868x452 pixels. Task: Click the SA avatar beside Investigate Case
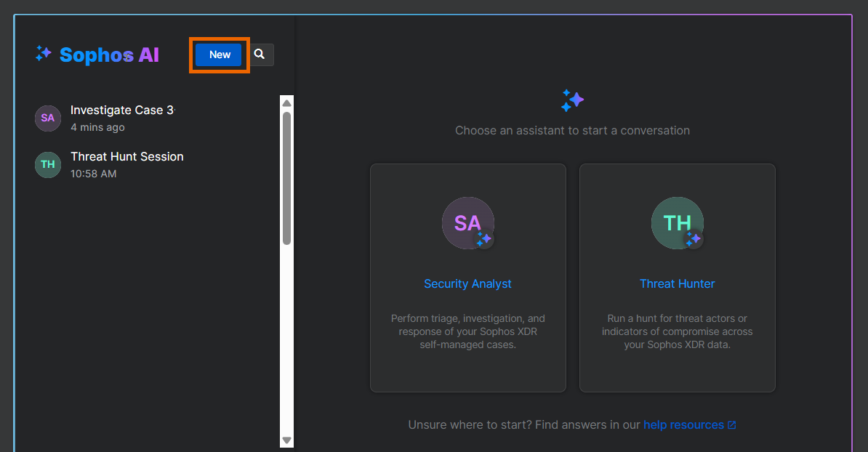[x=48, y=118]
